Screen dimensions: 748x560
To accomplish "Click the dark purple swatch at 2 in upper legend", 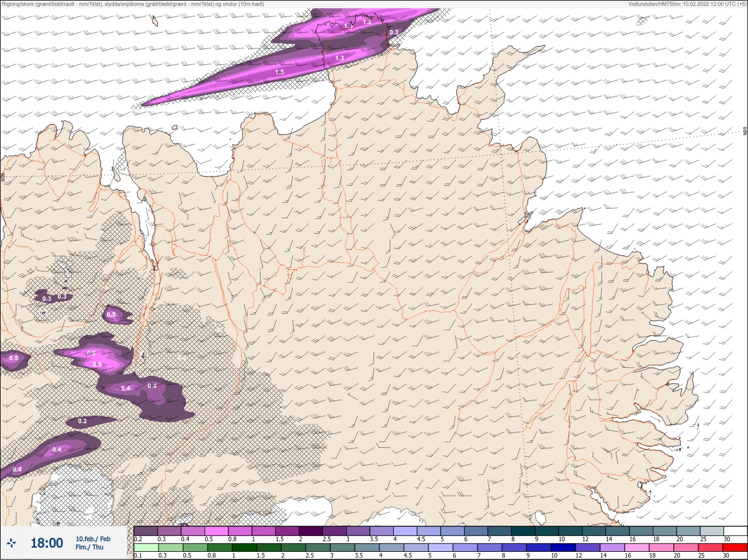I will [x=311, y=531].
